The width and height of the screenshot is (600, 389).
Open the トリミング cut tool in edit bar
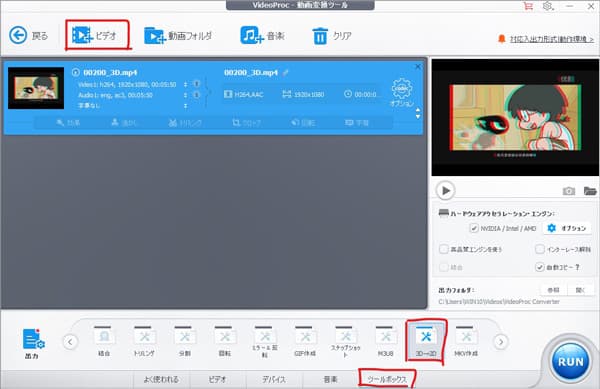click(x=185, y=123)
